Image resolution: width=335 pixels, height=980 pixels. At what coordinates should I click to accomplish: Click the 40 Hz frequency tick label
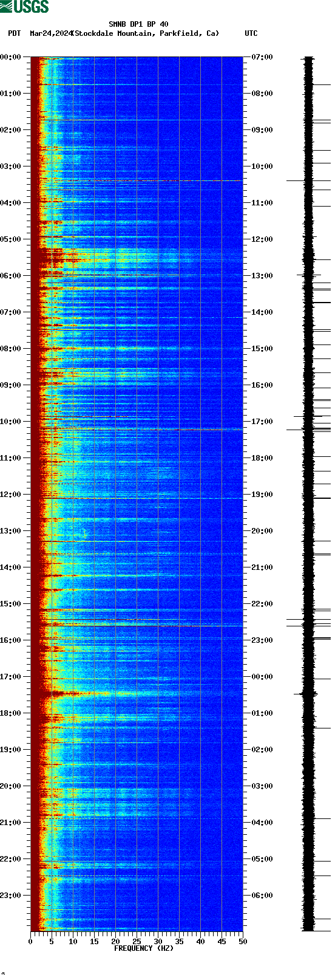click(200, 942)
